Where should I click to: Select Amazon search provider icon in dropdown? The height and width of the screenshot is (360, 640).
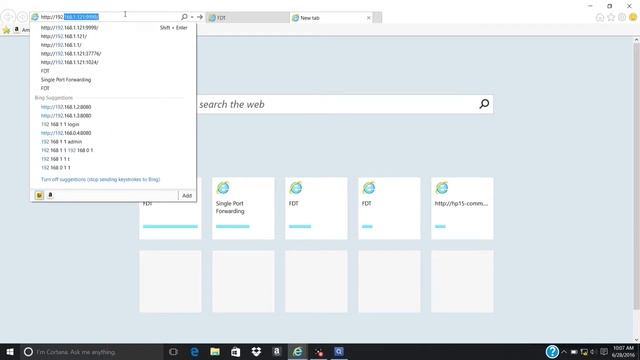point(50,196)
